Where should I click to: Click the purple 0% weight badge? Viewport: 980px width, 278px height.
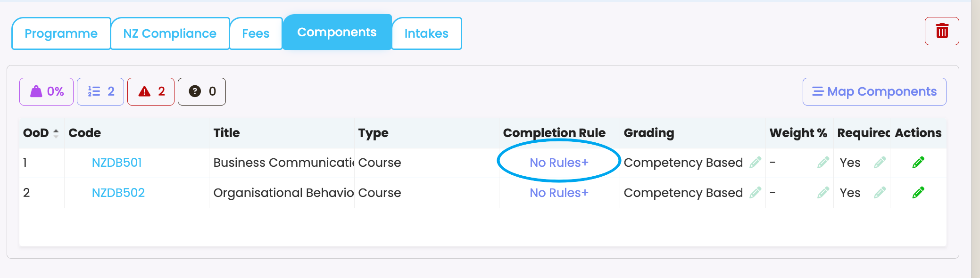[46, 91]
